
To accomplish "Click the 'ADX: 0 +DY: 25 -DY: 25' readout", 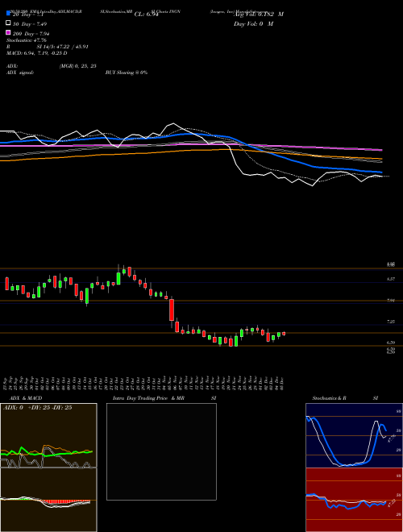I will pos(37,408).
